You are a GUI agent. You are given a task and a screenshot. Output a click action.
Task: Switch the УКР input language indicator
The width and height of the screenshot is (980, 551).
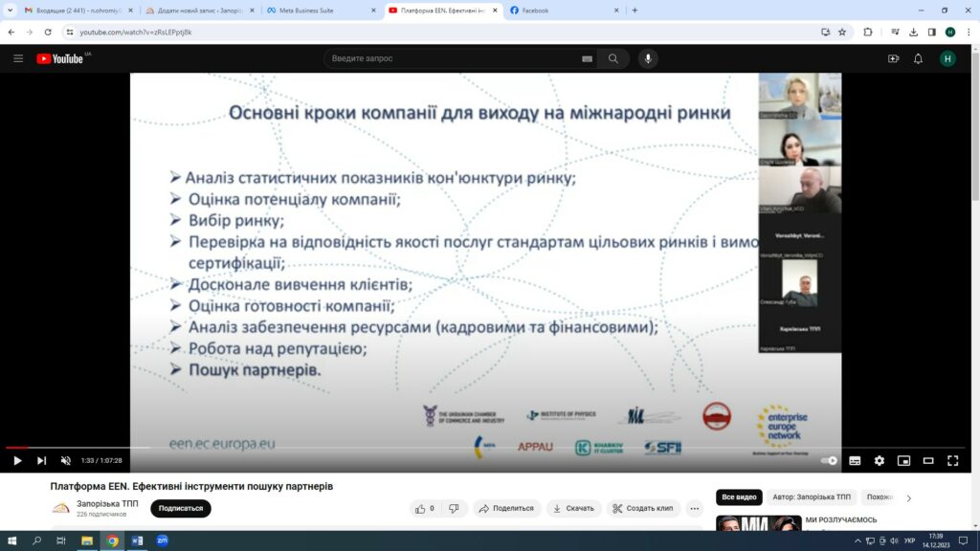click(x=909, y=541)
